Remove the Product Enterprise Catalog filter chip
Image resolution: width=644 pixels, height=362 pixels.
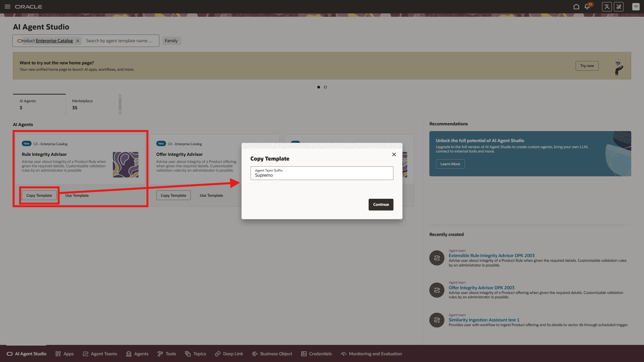point(77,41)
